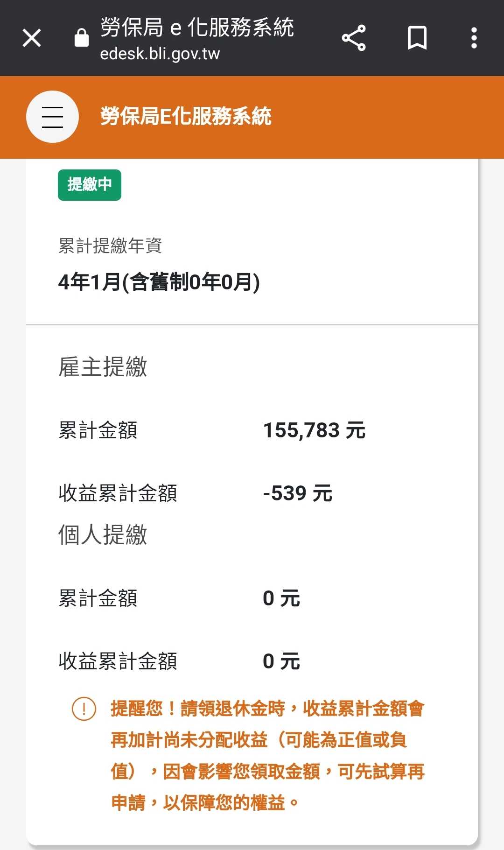
Task: Tap the 4年1月(含舊制0年0月) seniority text
Action: coord(159,281)
